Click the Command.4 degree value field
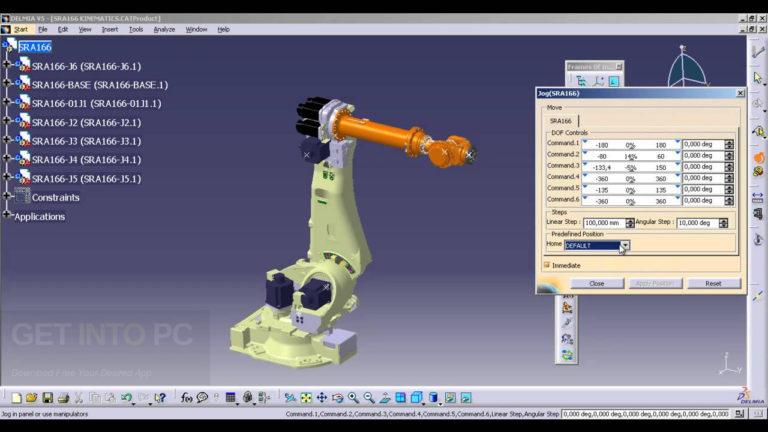Screen dimensions: 768x432 point(703,178)
